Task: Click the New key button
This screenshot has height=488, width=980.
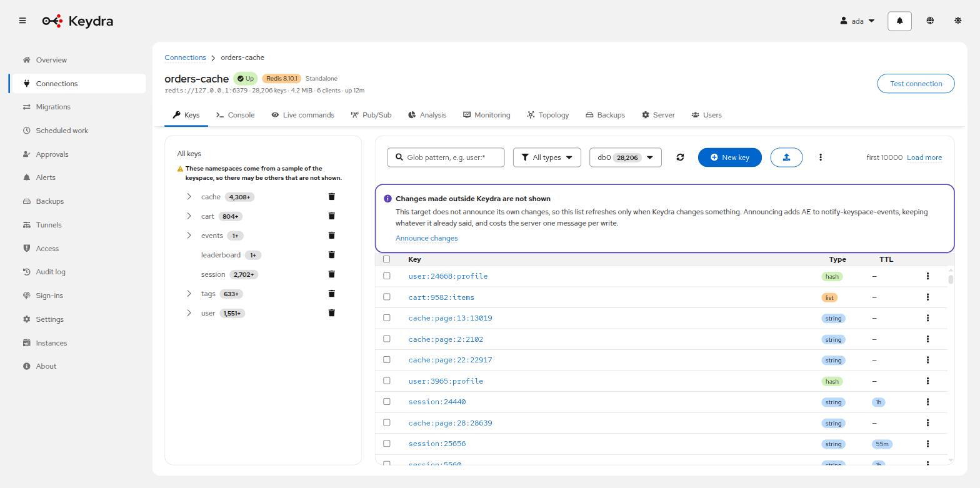Action: [x=729, y=157]
